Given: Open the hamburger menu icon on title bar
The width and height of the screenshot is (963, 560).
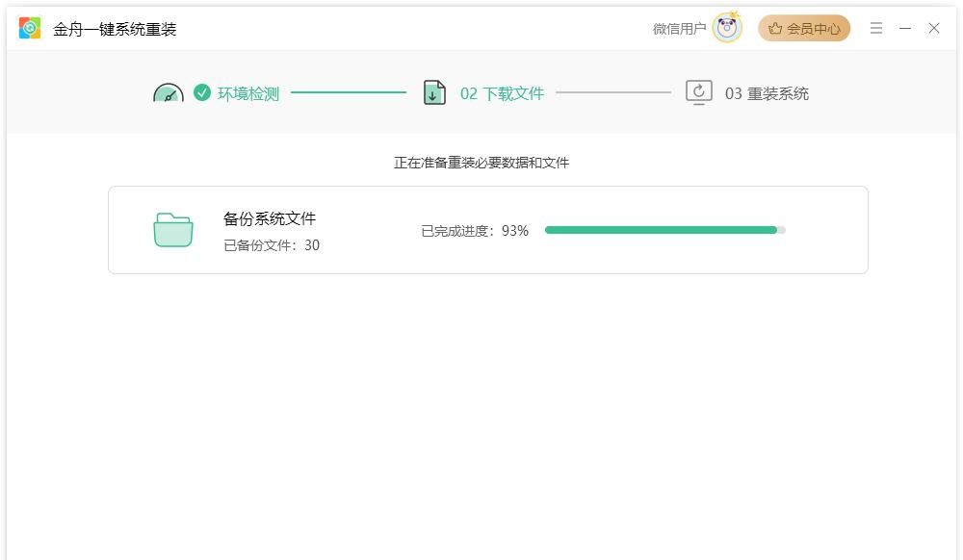Looking at the screenshot, I should click(x=875, y=28).
